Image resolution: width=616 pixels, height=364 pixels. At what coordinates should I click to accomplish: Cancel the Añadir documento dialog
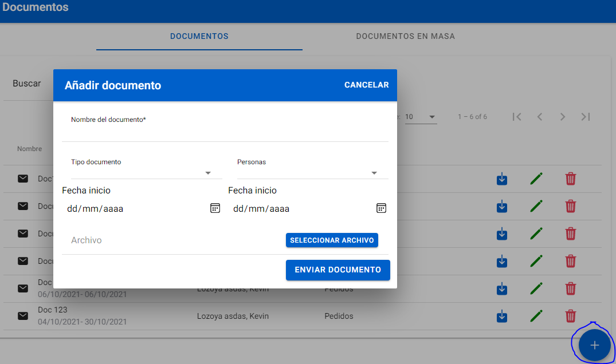(x=366, y=85)
